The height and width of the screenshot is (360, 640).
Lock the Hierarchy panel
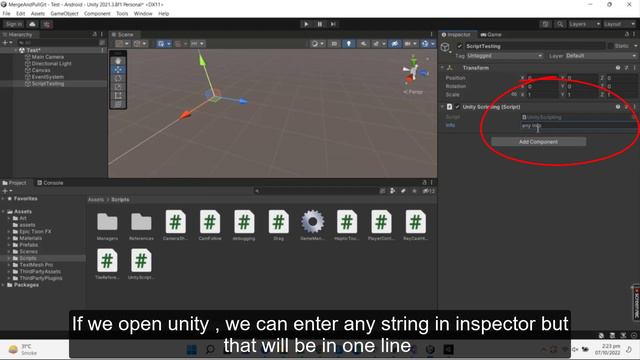point(94,35)
